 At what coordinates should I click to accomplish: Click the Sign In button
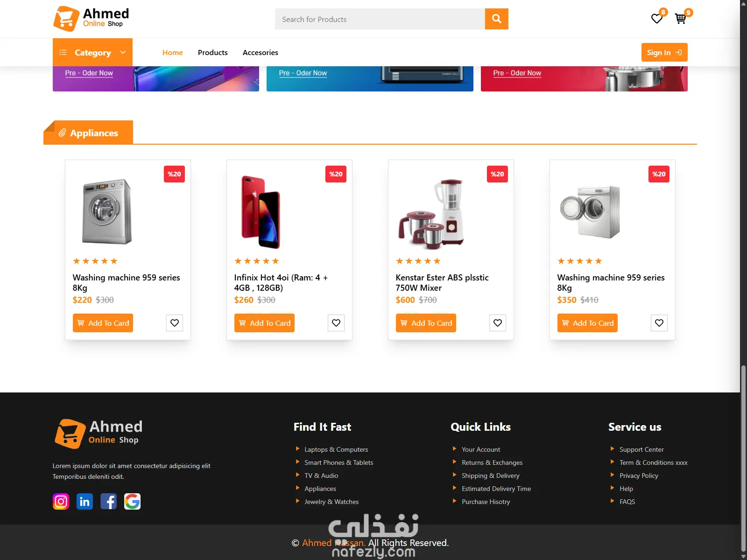[664, 52]
